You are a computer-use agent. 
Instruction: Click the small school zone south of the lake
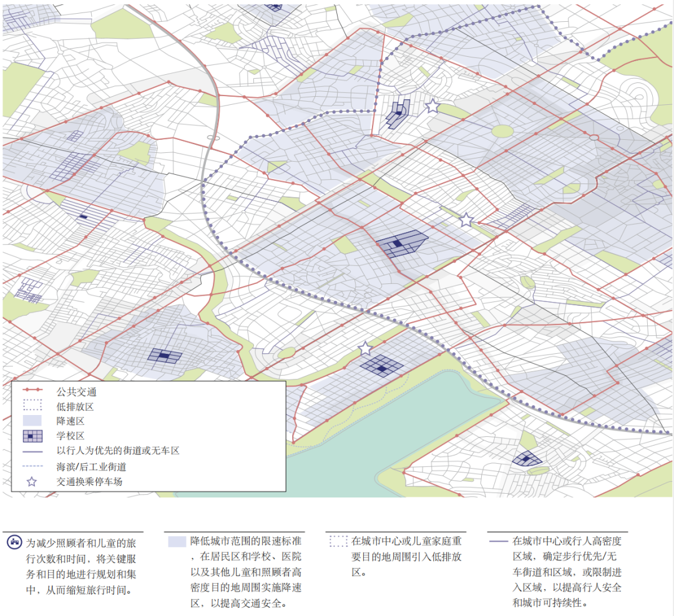coord(527,459)
